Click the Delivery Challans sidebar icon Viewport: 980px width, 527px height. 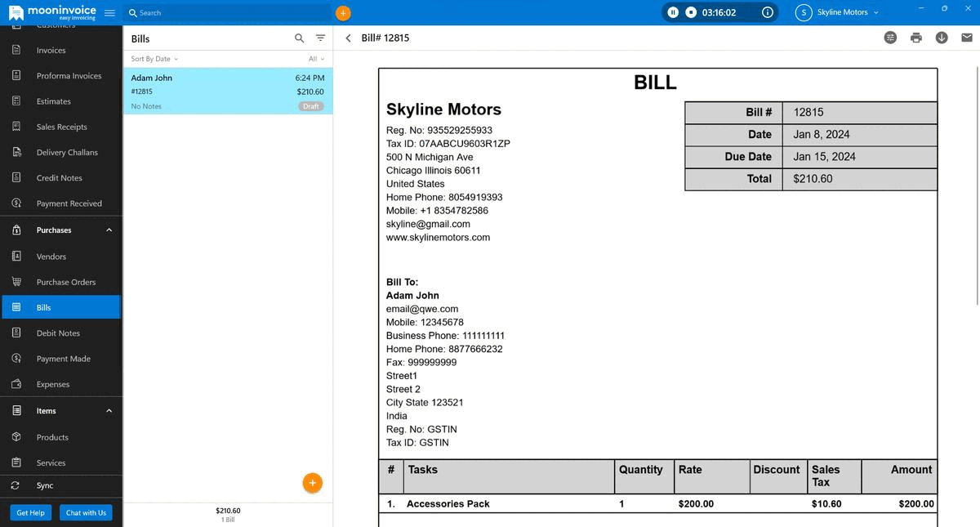pyautogui.click(x=16, y=152)
